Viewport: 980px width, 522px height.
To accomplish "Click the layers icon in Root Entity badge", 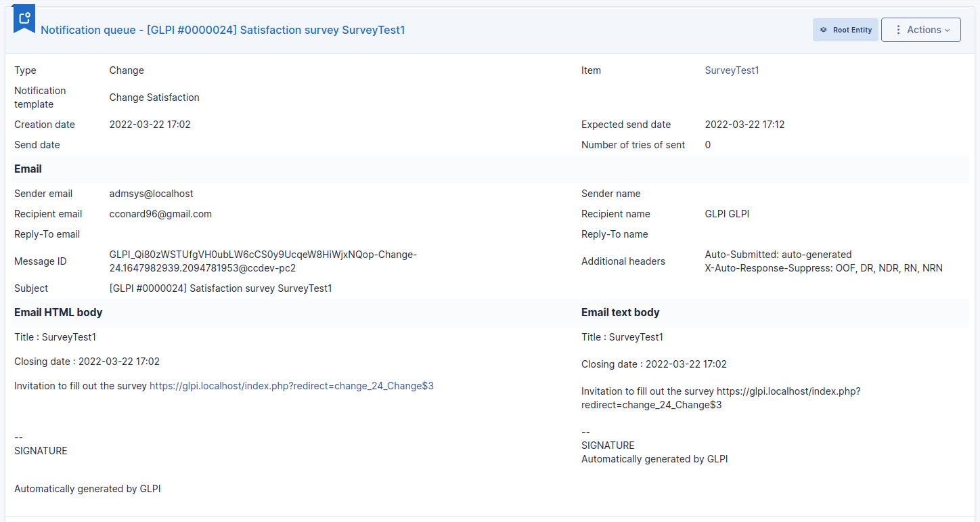I will pyautogui.click(x=824, y=30).
